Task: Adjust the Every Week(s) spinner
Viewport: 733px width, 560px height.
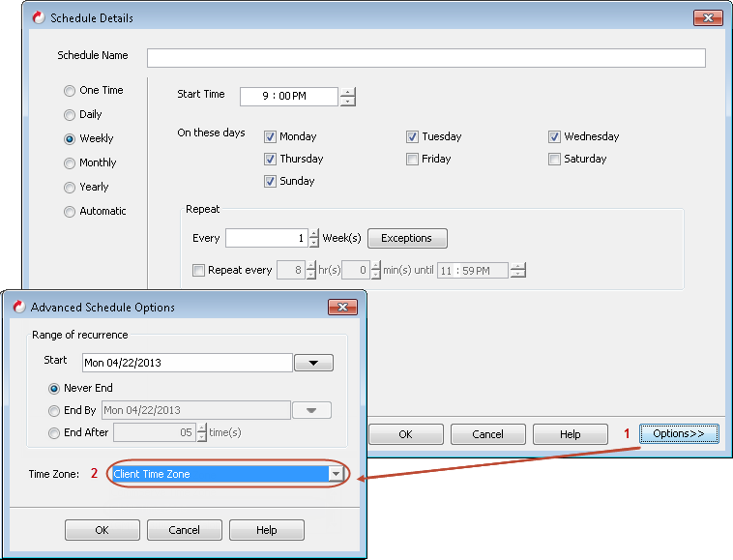Action: [313, 238]
